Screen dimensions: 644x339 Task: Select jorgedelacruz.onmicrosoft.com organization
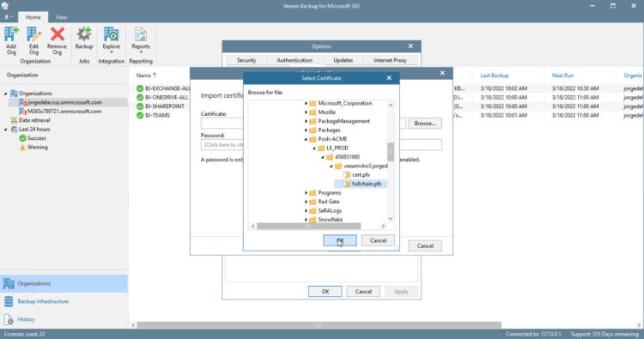pyautogui.click(x=64, y=102)
